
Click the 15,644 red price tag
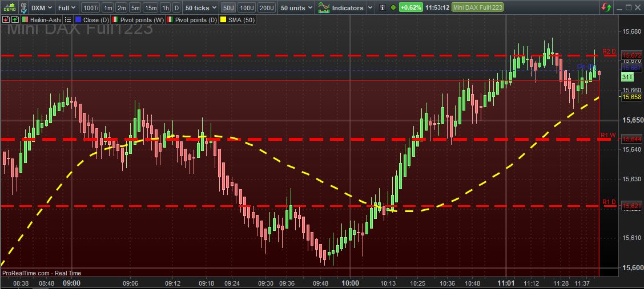pyautogui.click(x=631, y=140)
